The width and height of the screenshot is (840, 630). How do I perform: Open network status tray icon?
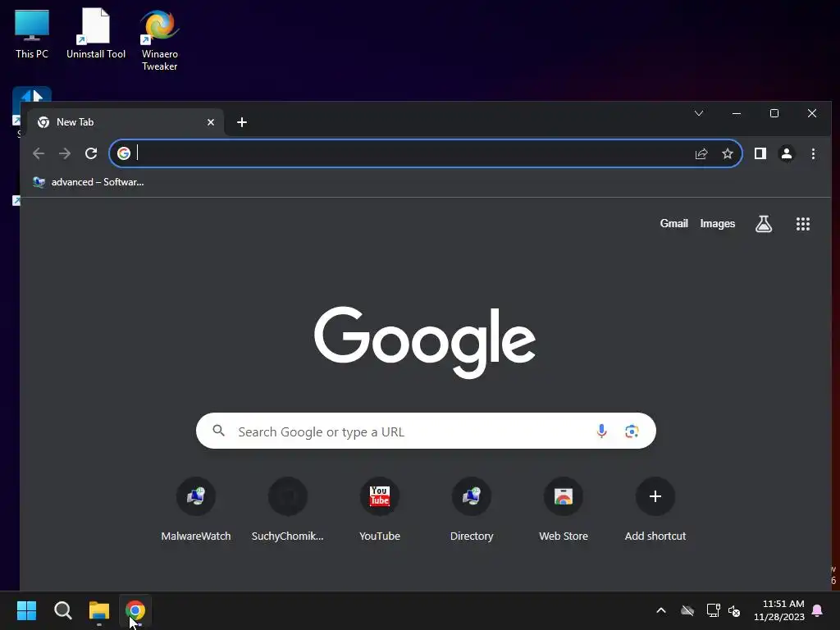tap(713, 610)
